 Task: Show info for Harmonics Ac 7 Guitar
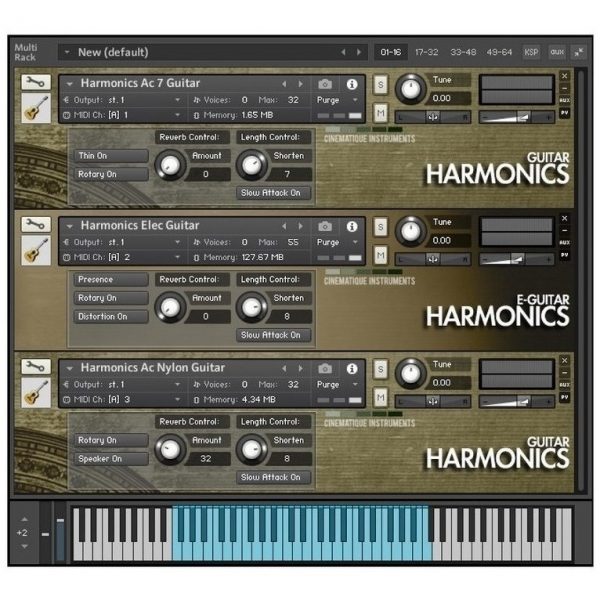352,84
